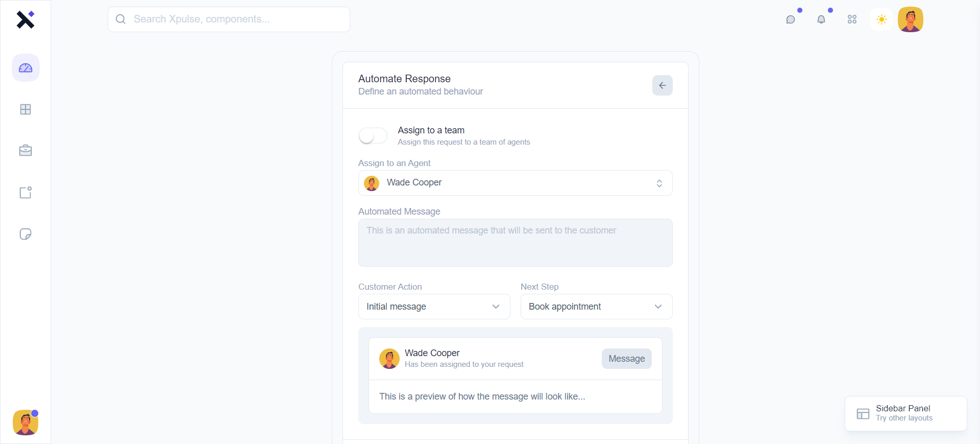The width and height of the screenshot is (980, 444).
Task: Click the Search Xpulse input field
Action: click(x=229, y=19)
